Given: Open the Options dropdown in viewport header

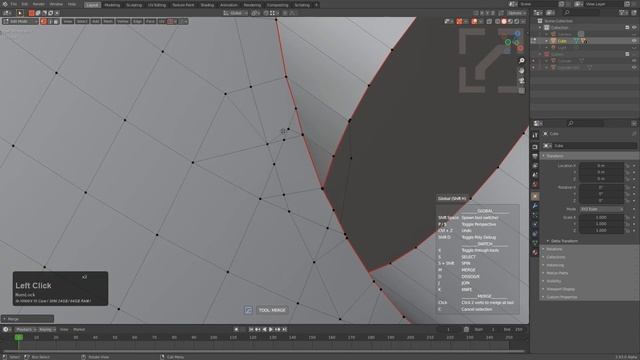Looking at the screenshot, I should click(x=516, y=13).
